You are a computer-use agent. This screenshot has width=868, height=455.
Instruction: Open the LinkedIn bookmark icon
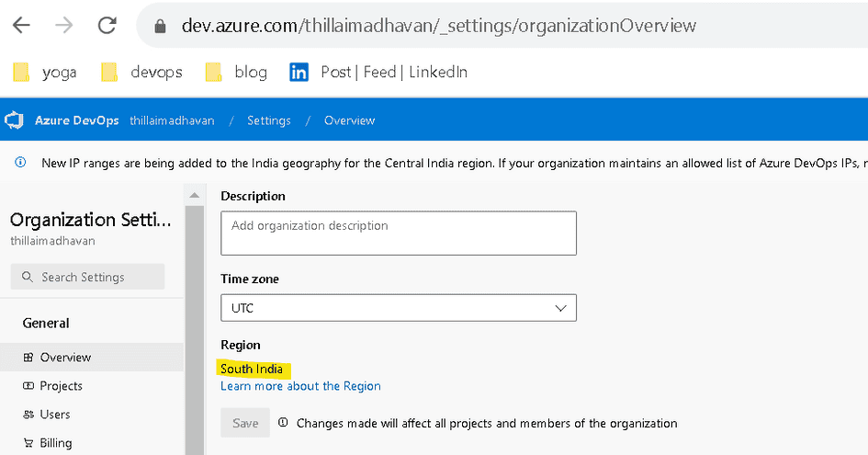coord(299,72)
